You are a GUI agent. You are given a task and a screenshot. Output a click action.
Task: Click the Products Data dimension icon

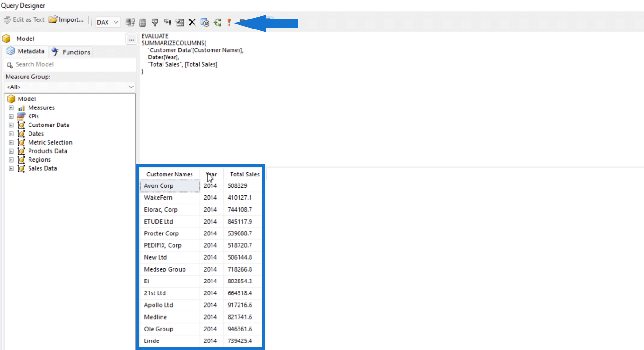pyautogui.click(x=21, y=151)
